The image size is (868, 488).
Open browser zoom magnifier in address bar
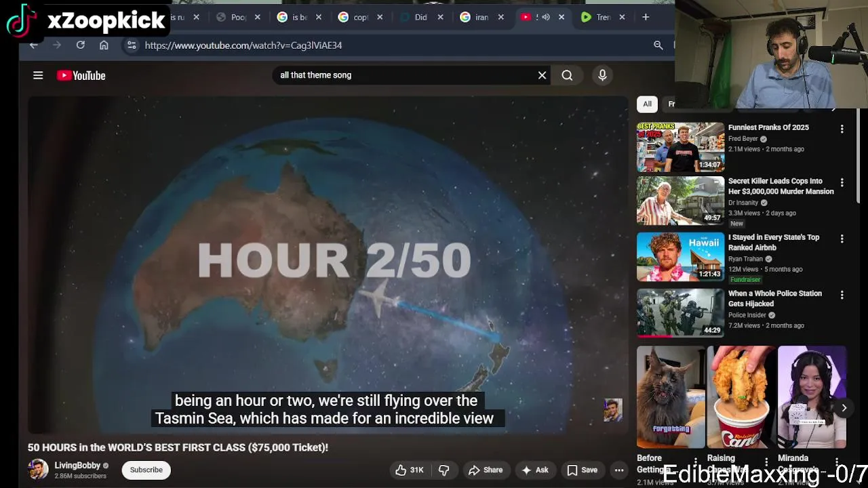click(658, 45)
